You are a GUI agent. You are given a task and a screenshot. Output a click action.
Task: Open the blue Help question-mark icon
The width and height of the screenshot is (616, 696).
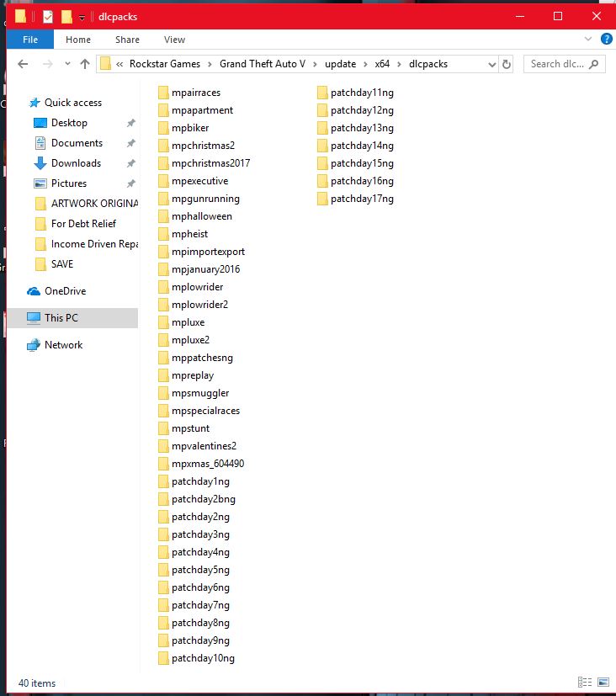tap(606, 39)
